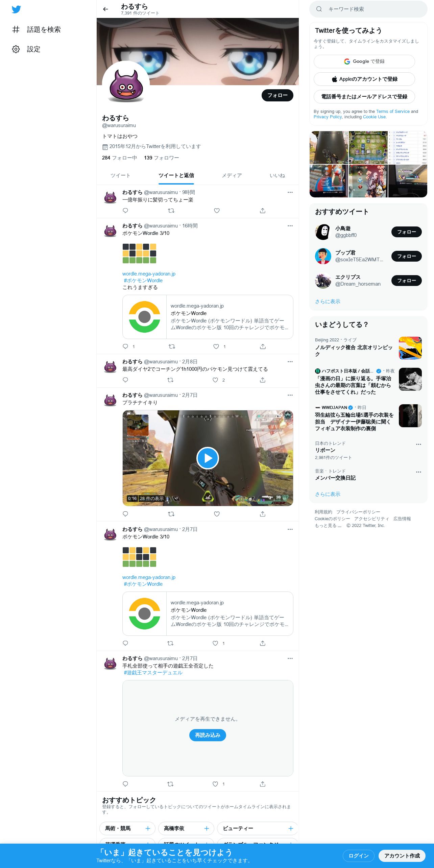The image size is (434, 868).
Task: Open more options on the 9時間 tweet
Action: (290, 192)
